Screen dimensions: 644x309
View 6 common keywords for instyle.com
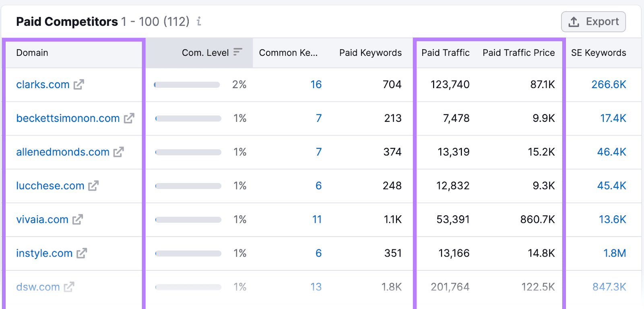[318, 253]
